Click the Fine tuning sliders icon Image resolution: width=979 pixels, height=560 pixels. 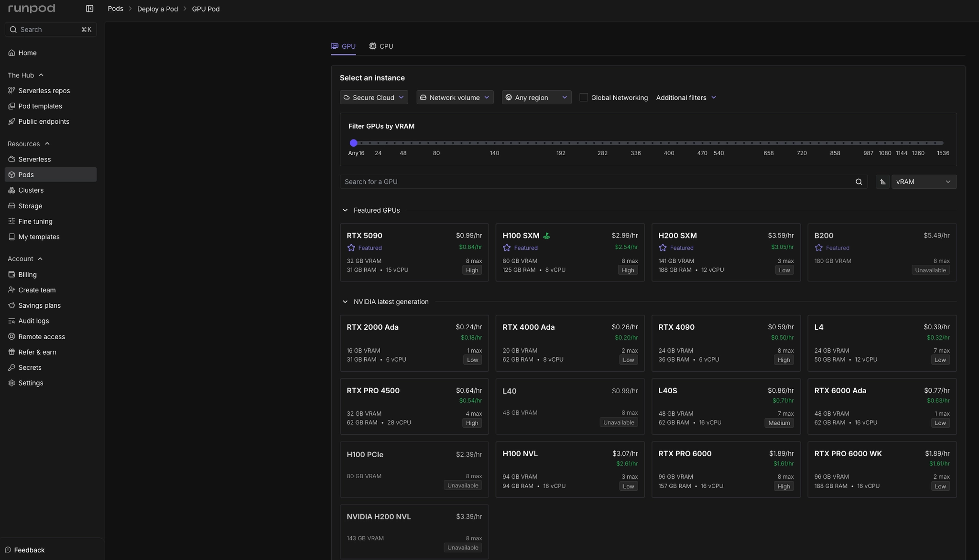(x=11, y=221)
